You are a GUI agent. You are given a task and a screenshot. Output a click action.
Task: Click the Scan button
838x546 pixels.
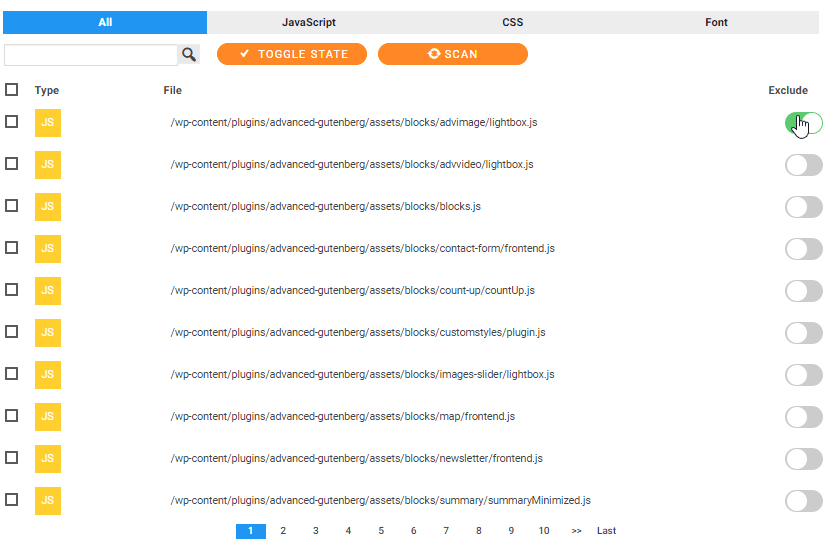pyautogui.click(x=452, y=54)
